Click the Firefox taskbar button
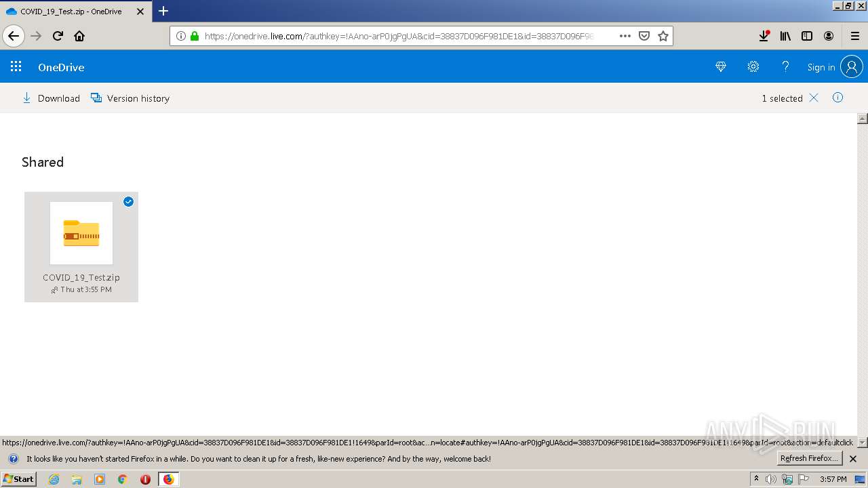This screenshot has height=488, width=868. [168, 479]
